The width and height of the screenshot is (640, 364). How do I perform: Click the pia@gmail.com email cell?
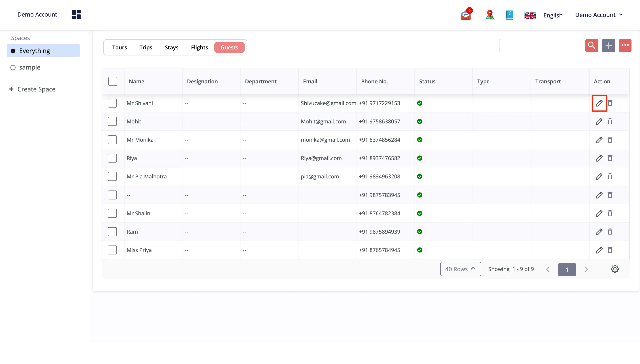pyautogui.click(x=320, y=176)
